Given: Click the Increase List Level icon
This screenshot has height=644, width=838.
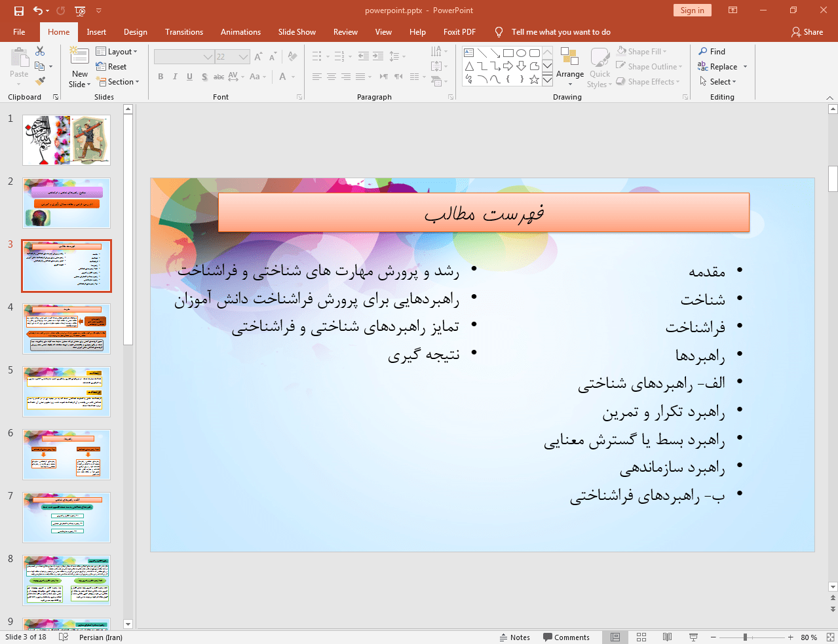Looking at the screenshot, I should click(x=378, y=57).
